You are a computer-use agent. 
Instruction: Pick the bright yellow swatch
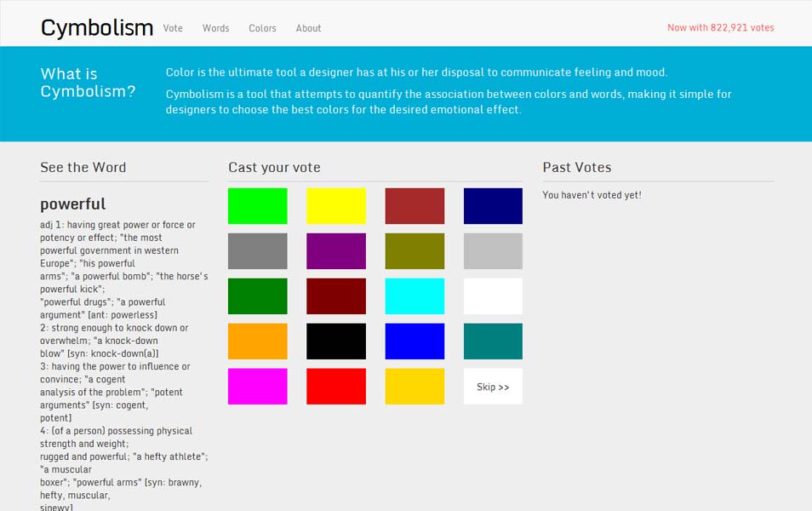336,206
